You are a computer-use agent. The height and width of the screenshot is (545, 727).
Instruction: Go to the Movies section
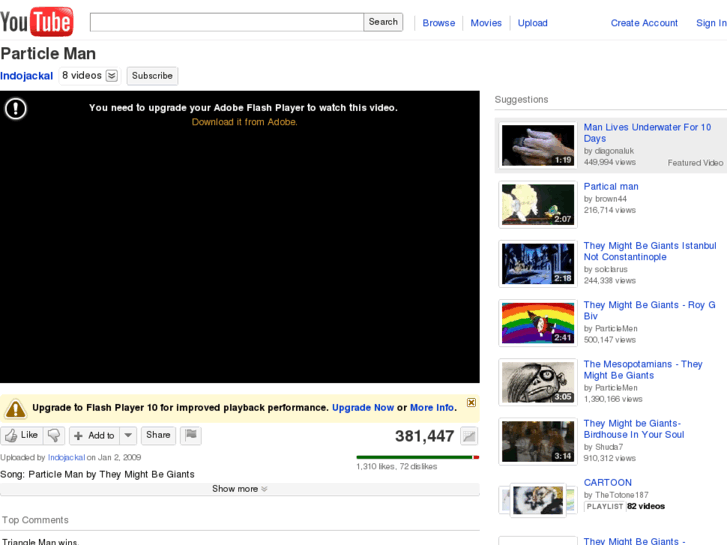[486, 23]
